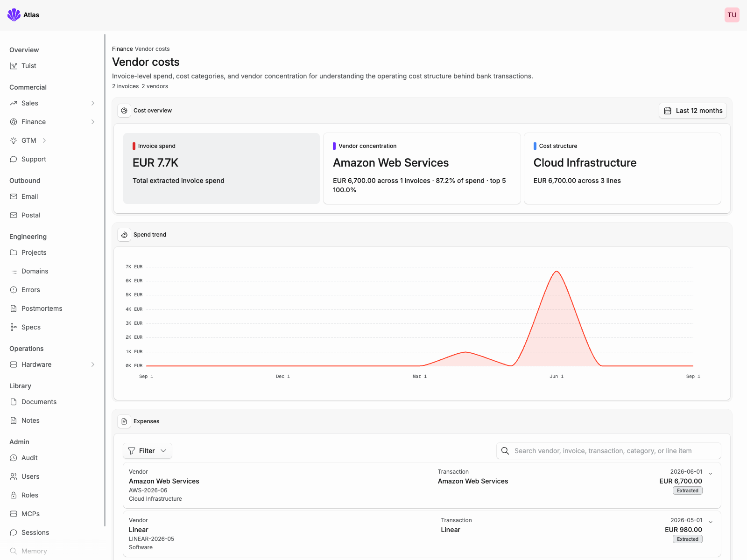747x560 pixels.
Task: Expand the Hardware submenu chevron
Action: [93, 364]
